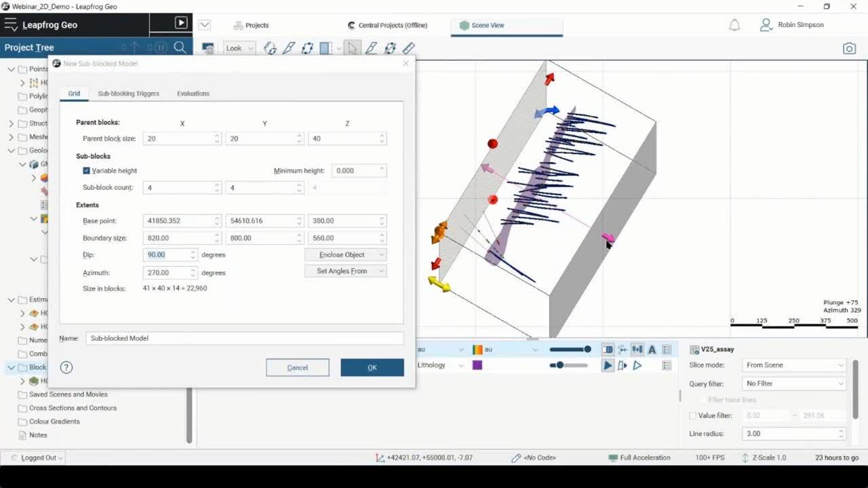The image size is (868, 488).
Task: Open the Projects tab
Action: tap(251, 25)
